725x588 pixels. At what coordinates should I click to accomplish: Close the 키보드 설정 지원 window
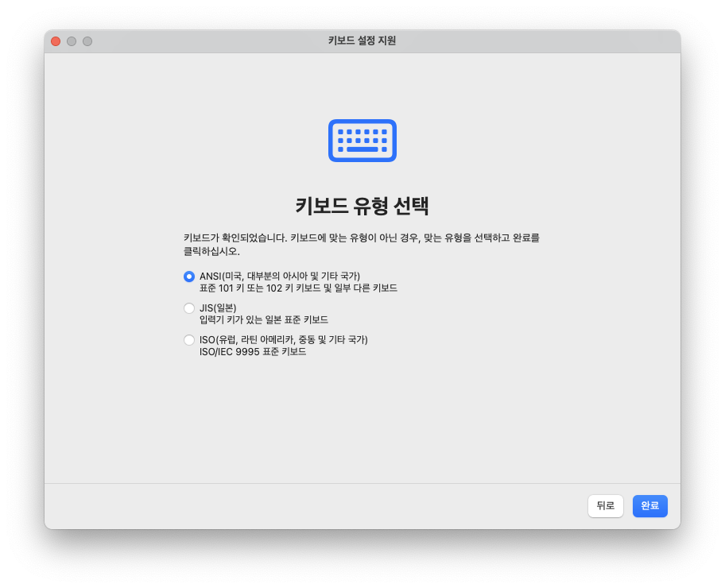[56, 41]
